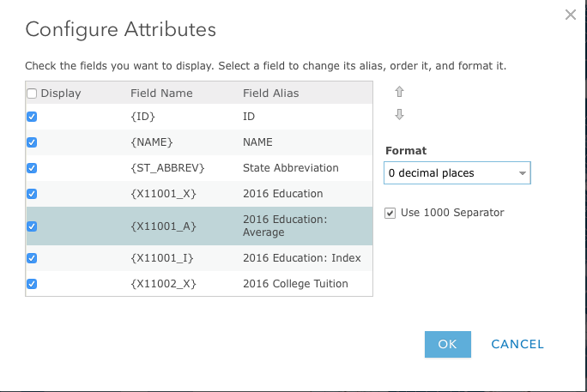Uncheck the X11001_I field checkbox
The width and height of the screenshot is (587, 392).
32,258
